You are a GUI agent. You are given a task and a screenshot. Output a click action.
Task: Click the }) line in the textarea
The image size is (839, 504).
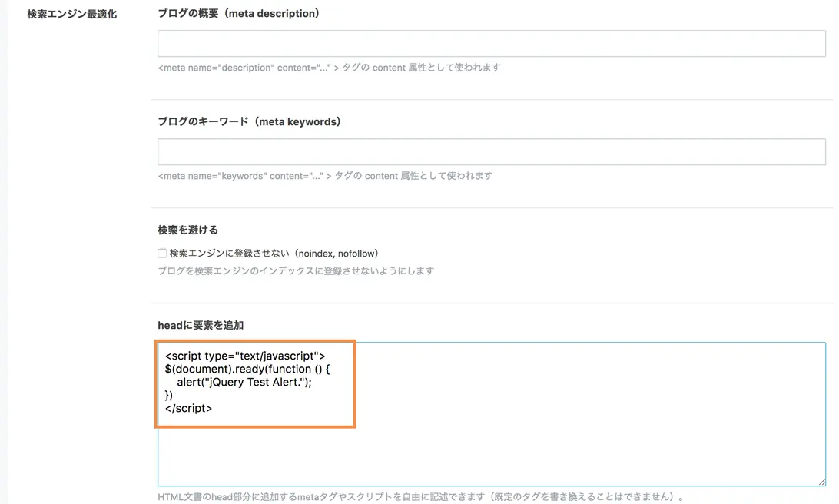point(169,395)
